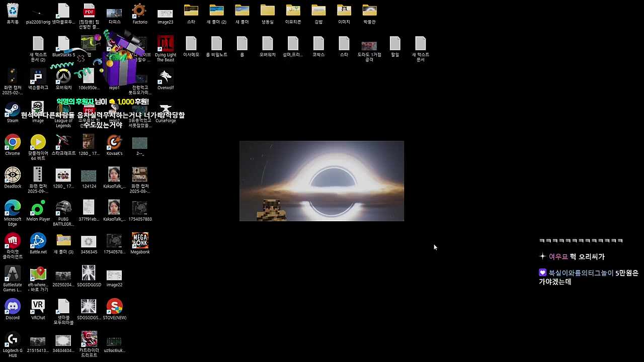Open the Melon Player icon

(38, 208)
